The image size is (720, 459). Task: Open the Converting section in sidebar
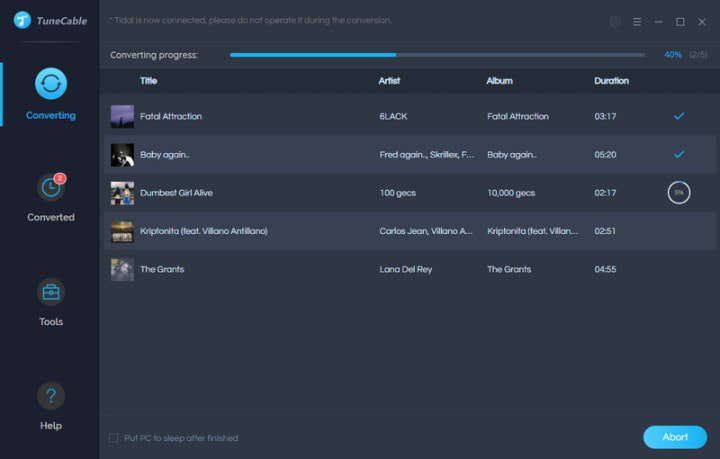click(x=51, y=94)
